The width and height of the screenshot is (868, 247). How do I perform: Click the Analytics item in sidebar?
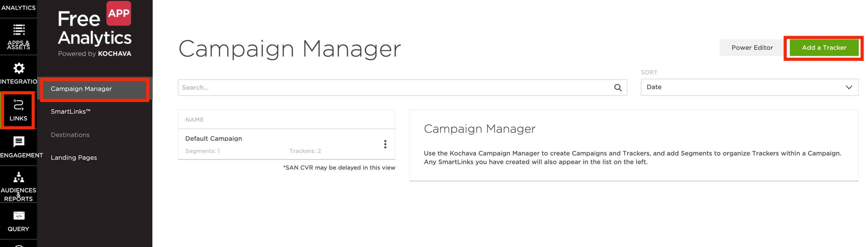click(18, 8)
